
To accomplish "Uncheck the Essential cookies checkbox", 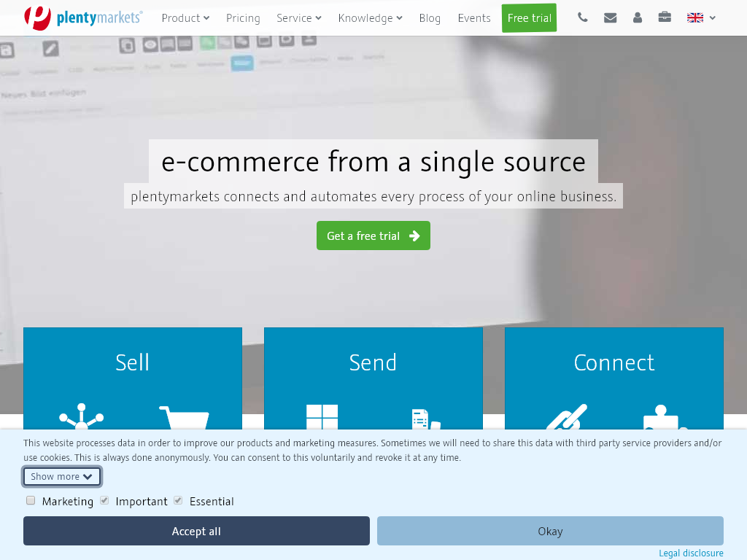I will [x=178, y=500].
